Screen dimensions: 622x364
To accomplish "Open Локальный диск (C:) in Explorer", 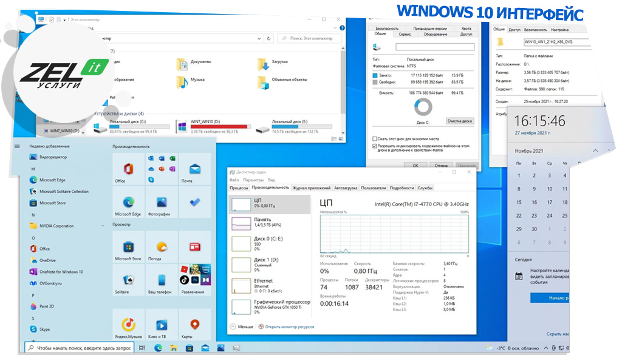I will click(132, 127).
